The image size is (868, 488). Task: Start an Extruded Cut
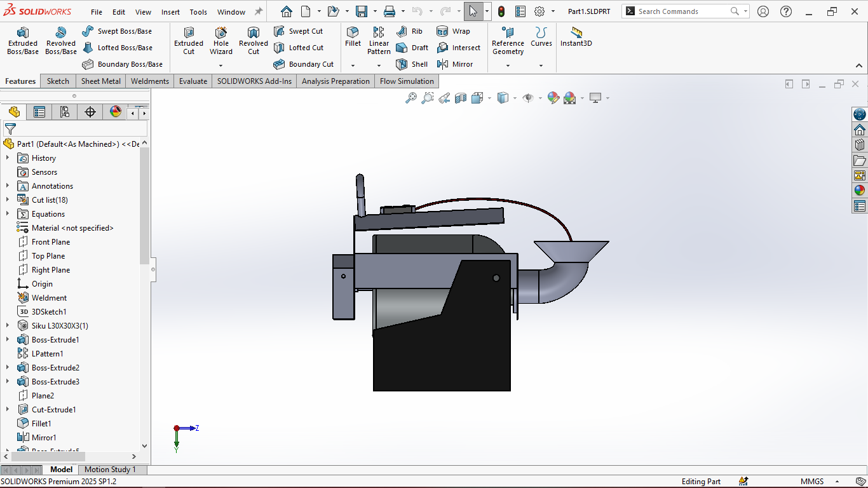[x=189, y=41]
